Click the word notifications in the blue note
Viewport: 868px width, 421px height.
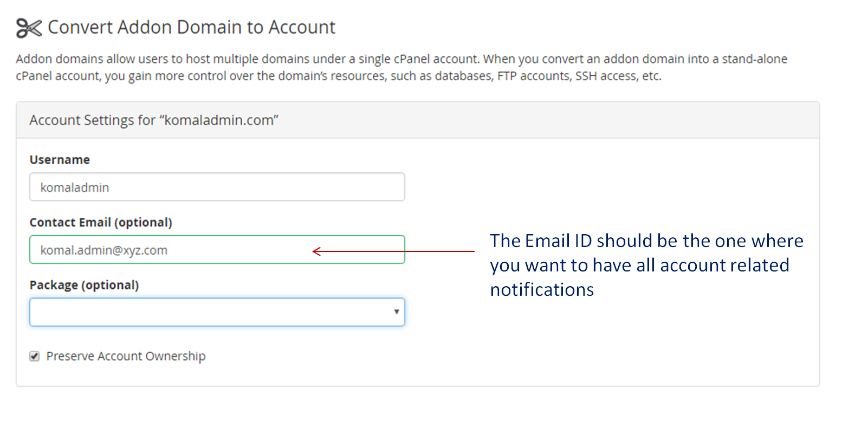(542, 290)
